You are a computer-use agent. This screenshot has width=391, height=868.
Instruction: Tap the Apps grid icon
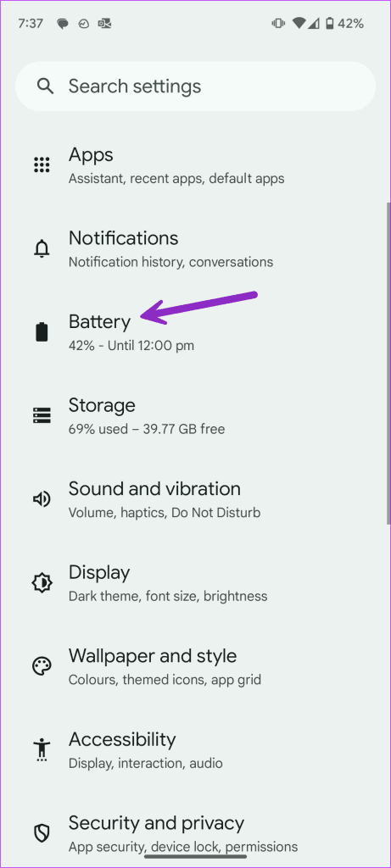(x=42, y=165)
